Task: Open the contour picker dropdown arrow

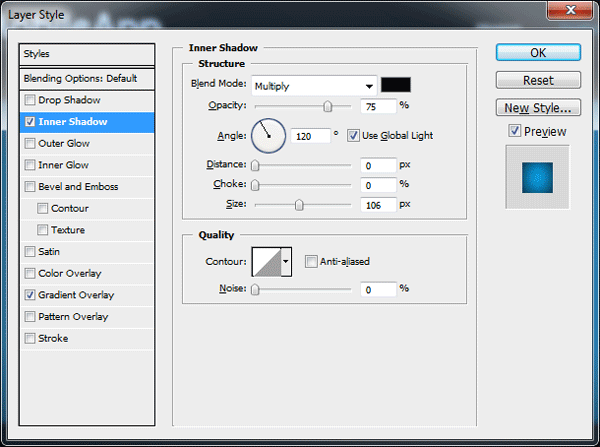Action: [x=286, y=262]
